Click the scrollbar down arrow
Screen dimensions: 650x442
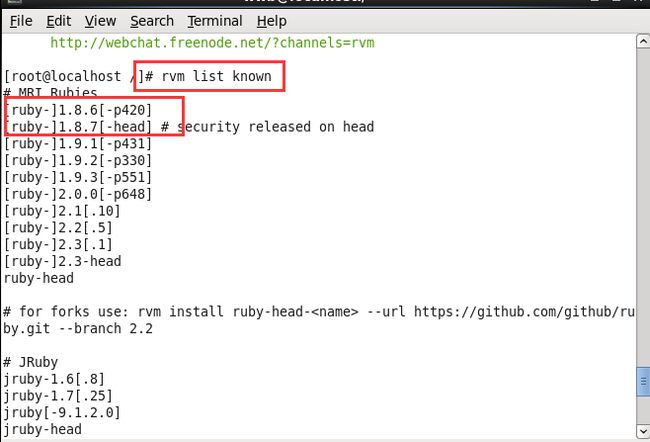click(x=643, y=430)
